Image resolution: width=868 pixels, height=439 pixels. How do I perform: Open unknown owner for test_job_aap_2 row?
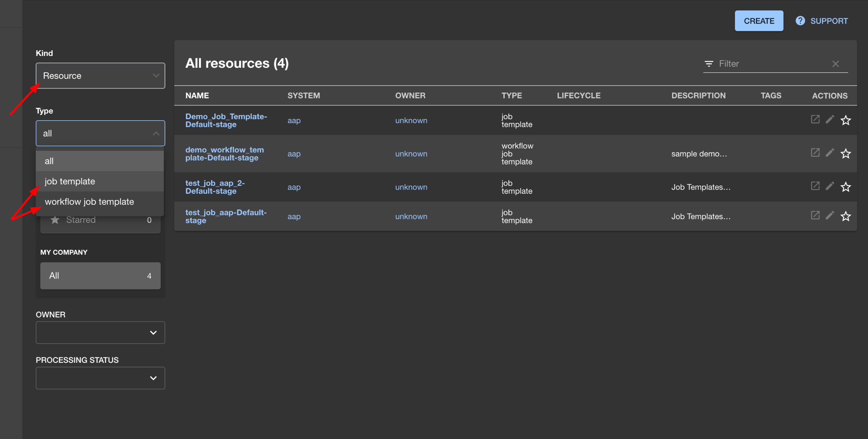pos(411,187)
